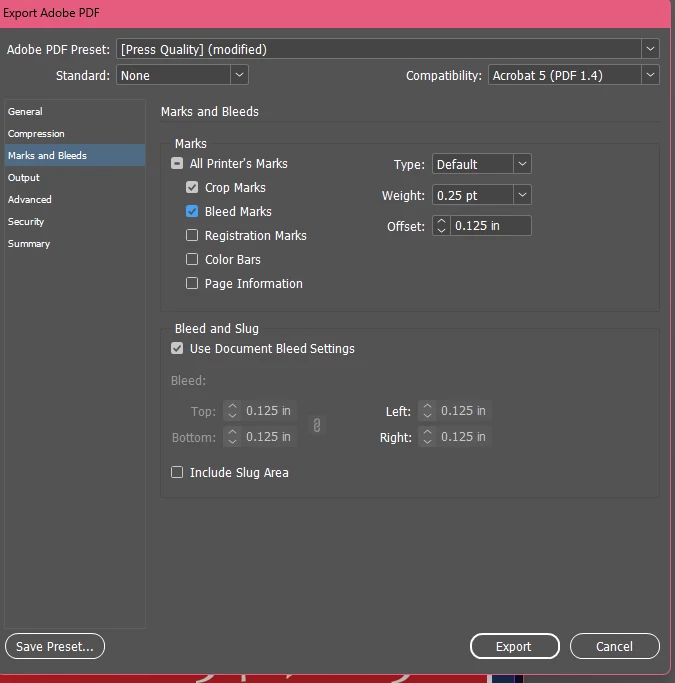The height and width of the screenshot is (683, 675).
Task: Click the Top bleed value field
Action: 269,411
